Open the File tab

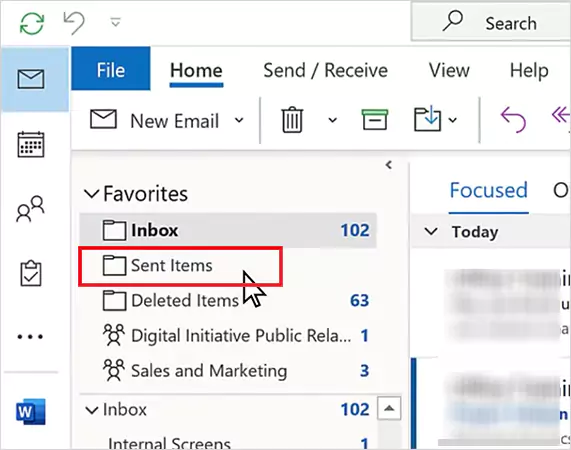111,68
